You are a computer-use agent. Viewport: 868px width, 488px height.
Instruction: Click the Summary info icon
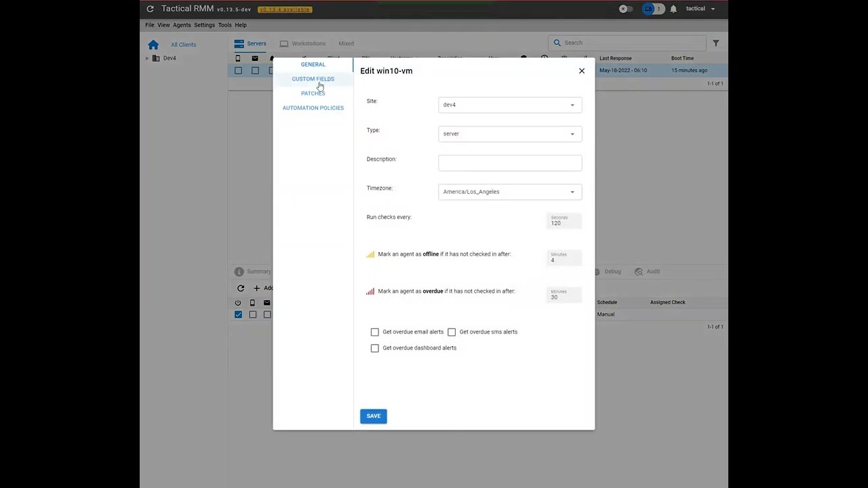(239, 271)
